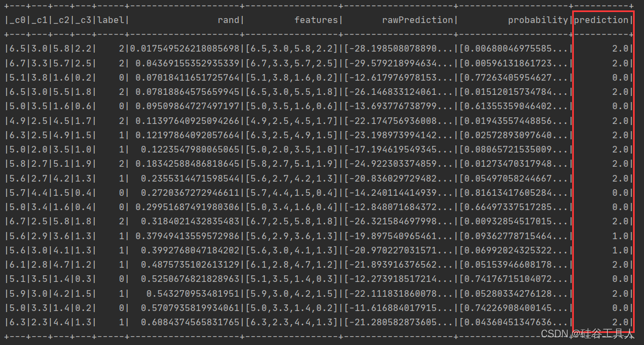Select rand value 0.37949413559572986

tap(187, 236)
